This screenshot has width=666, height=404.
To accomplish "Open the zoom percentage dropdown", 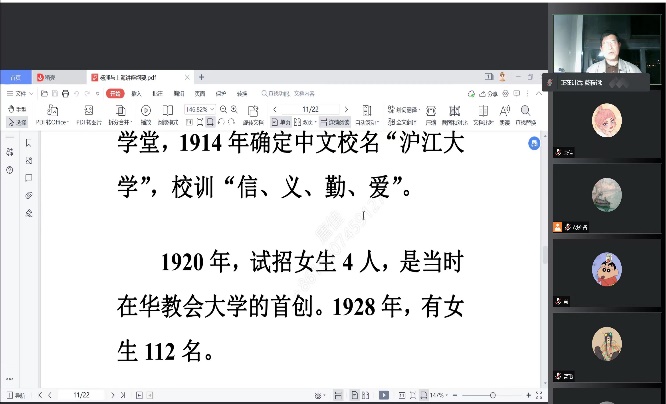I will 200,109.
